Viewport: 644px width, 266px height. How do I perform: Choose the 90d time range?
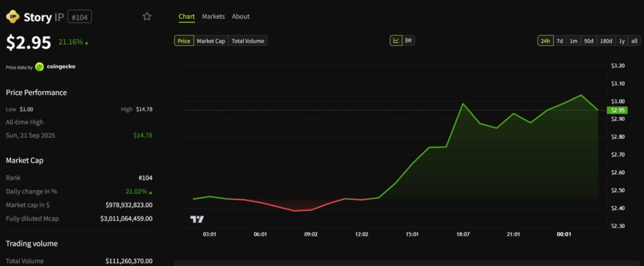[x=588, y=41]
